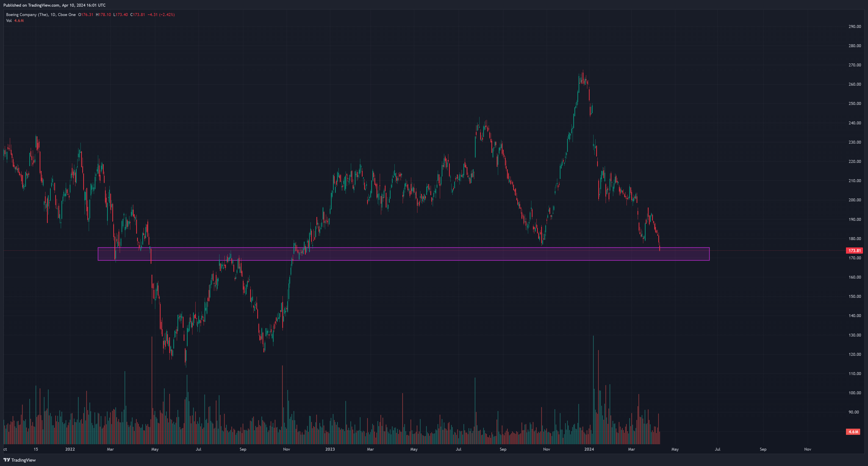Viewport: 868px width, 466px height.
Task: Click the red 4.6M volume tag
Action: 853,432
